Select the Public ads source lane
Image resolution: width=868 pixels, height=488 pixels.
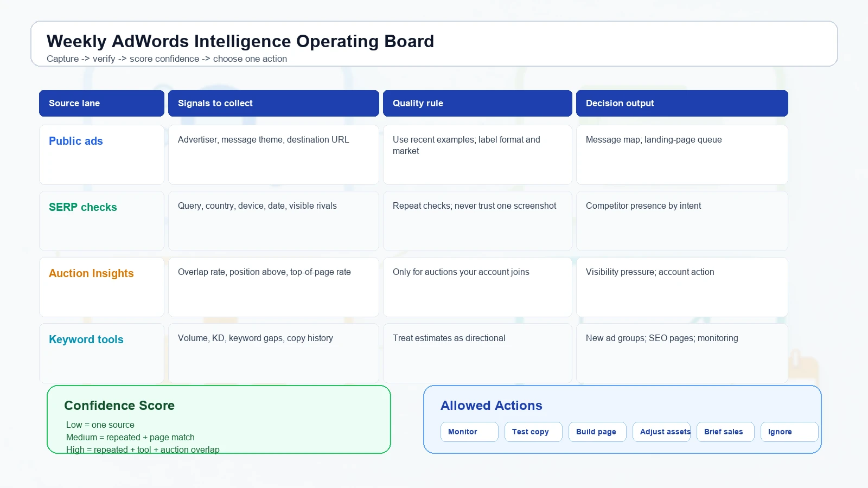point(101,155)
